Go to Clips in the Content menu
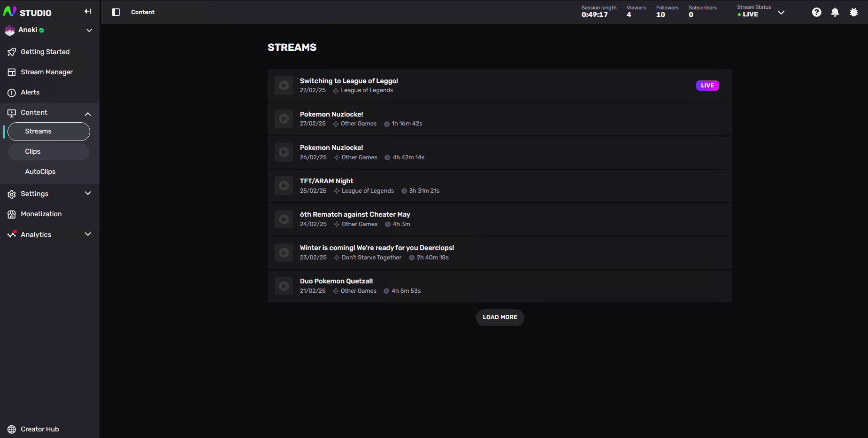Viewport: 868px width, 438px height. click(33, 151)
